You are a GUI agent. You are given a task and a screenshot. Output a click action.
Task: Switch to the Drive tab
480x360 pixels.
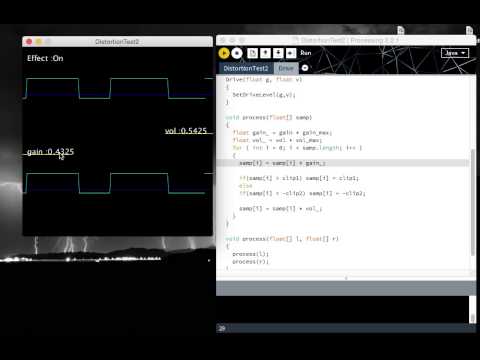286,68
